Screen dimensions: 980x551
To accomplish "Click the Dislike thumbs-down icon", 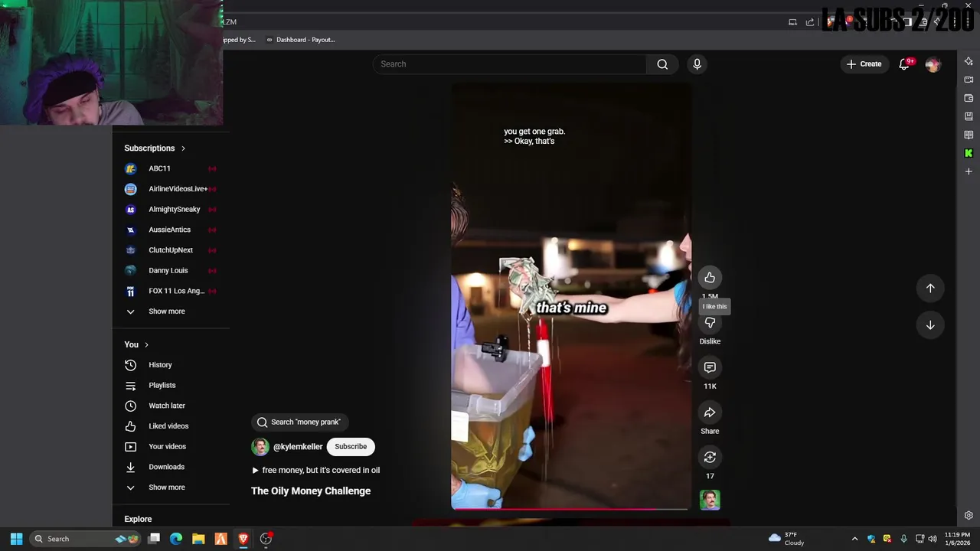I will pos(710,323).
